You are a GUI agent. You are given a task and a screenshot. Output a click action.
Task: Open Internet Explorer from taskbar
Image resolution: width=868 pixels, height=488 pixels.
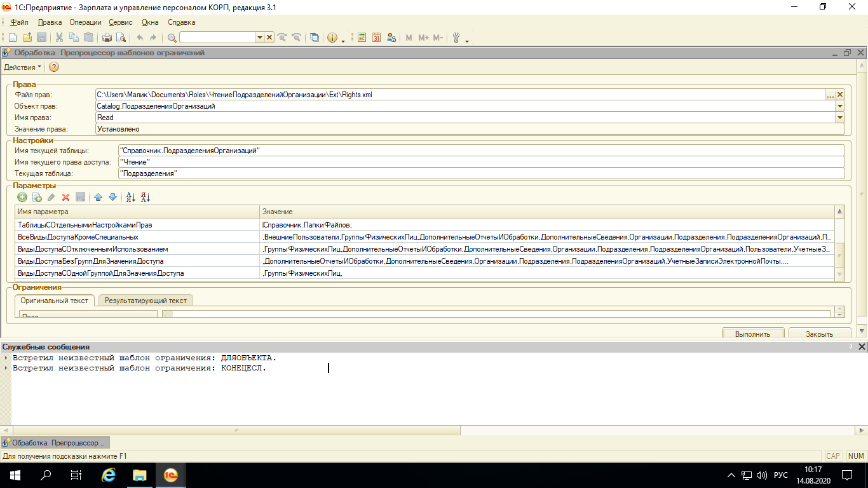pos(109,475)
